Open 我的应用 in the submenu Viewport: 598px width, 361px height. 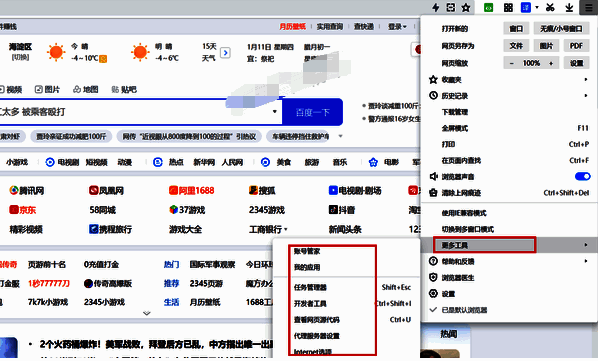(347, 267)
